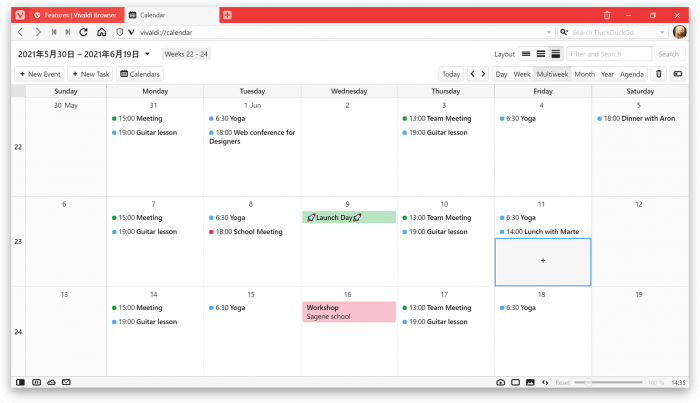Switch to Day view
700x403 pixels.
tap(501, 74)
